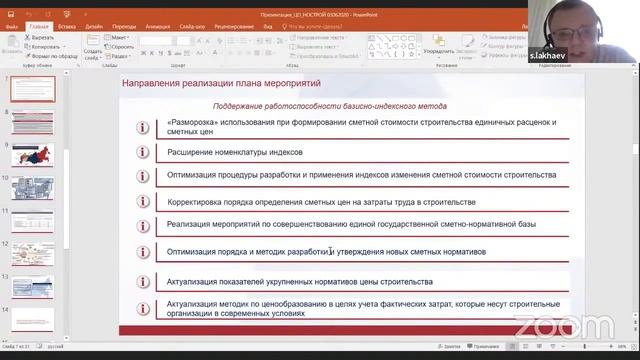Switch to the Слайд-шоу tab
Screen dimensions: 640x360
[x=192, y=27]
